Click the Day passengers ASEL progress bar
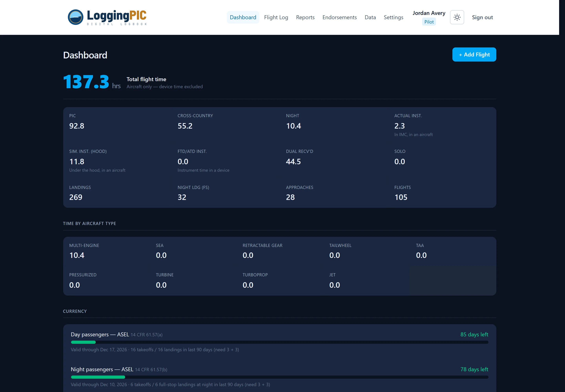This screenshot has height=392, width=565. tap(279, 342)
